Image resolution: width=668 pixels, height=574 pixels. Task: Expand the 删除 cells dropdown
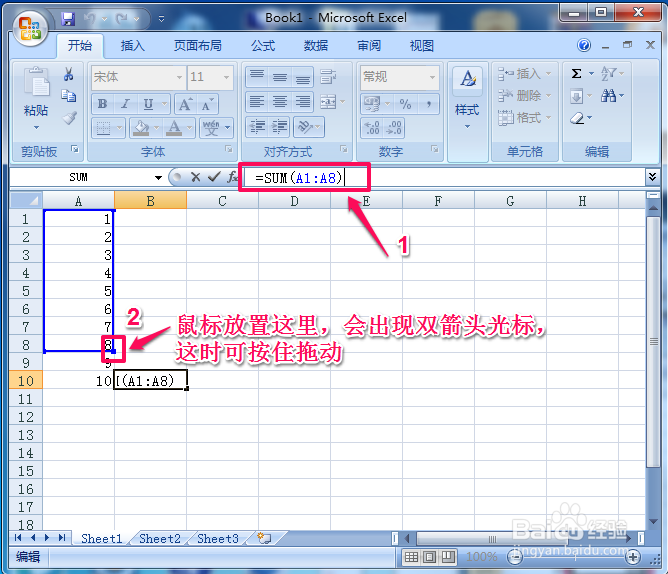549,95
